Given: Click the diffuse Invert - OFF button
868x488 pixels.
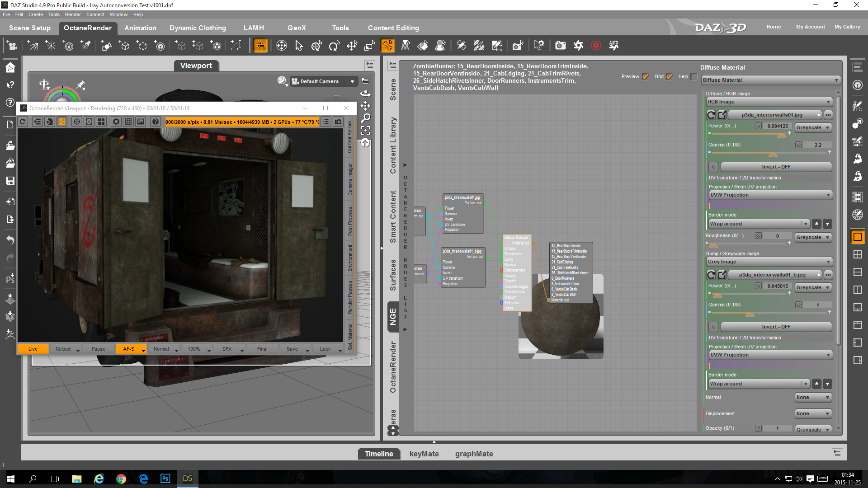Looking at the screenshot, I should [776, 167].
